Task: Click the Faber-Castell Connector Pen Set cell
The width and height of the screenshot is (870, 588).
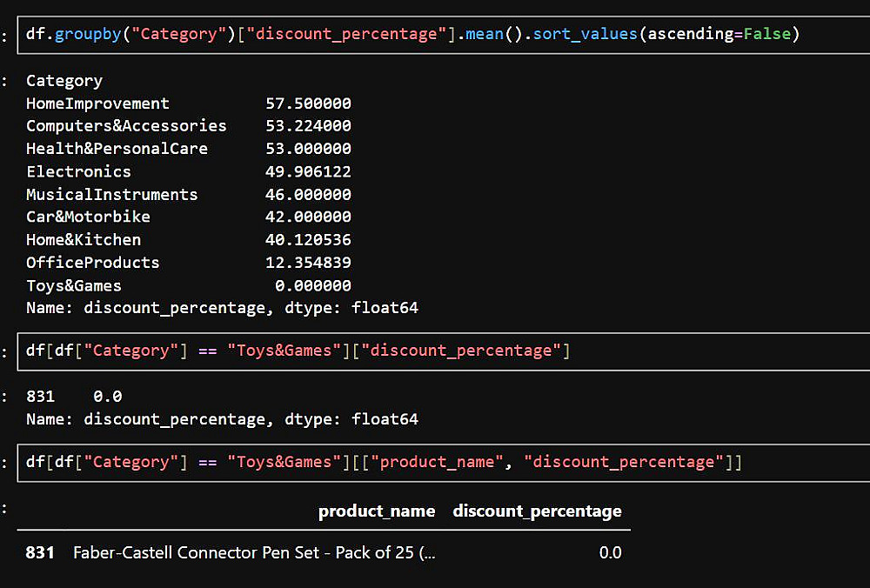Action: tap(254, 552)
